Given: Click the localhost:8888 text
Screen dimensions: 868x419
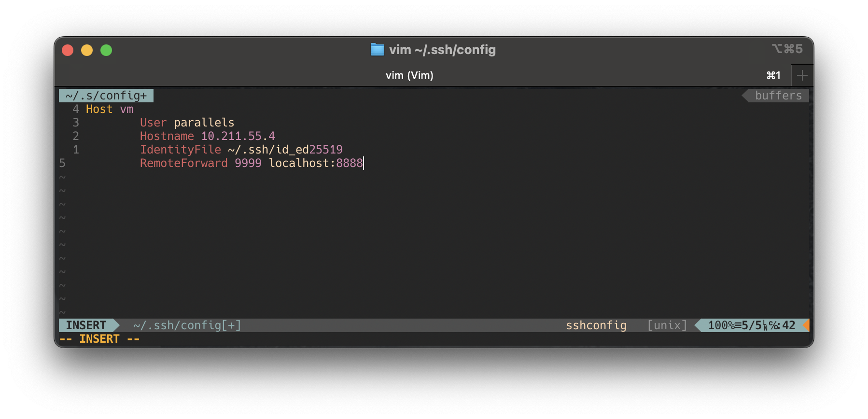Looking at the screenshot, I should (316, 163).
